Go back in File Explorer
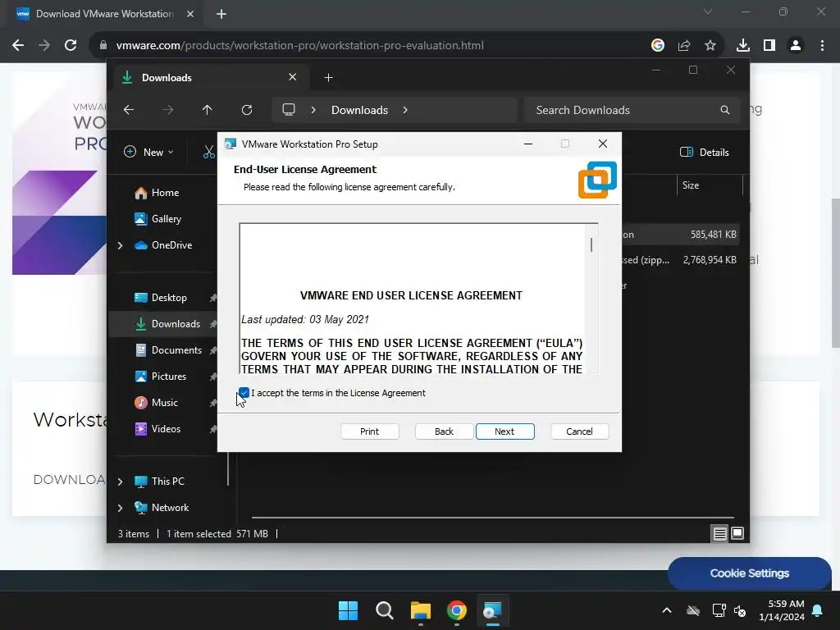 pos(129,110)
